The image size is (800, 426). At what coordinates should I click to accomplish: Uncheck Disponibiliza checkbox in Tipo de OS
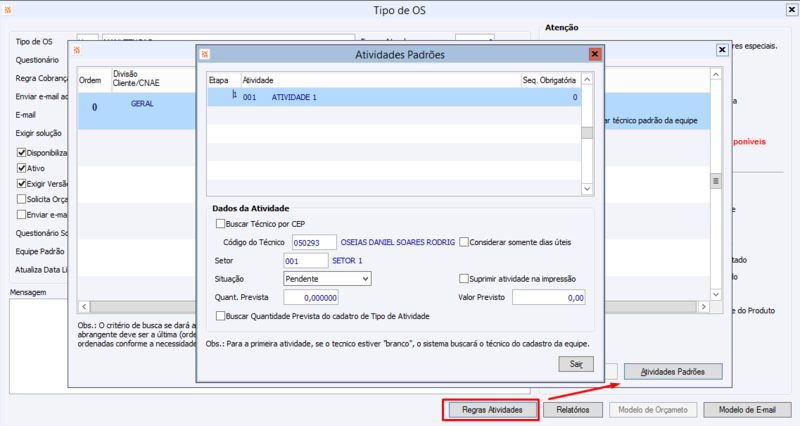tap(21, 153)
